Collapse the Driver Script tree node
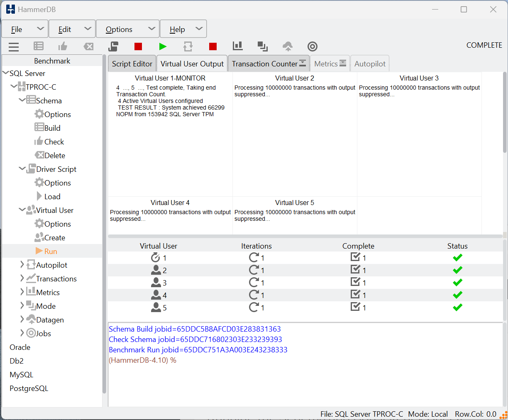Image resolution: width=508 pixels, height=420 pixels. click(x=22, y=168)
